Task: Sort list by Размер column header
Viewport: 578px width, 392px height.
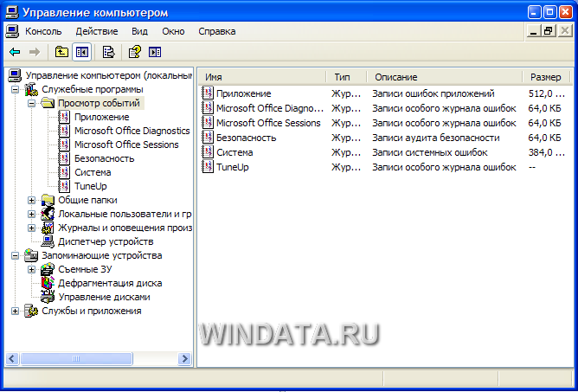Action: point(548,77)
